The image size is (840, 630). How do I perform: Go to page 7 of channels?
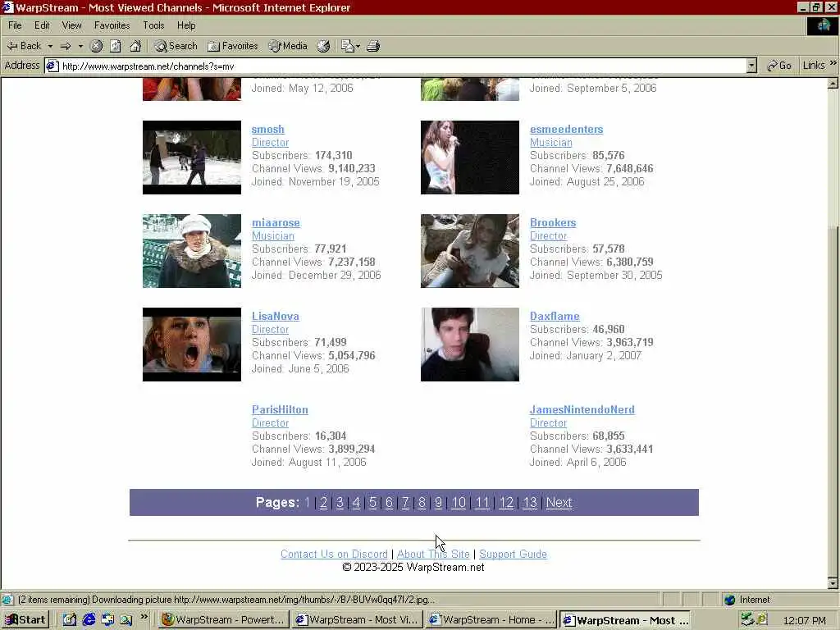point(405,503)
